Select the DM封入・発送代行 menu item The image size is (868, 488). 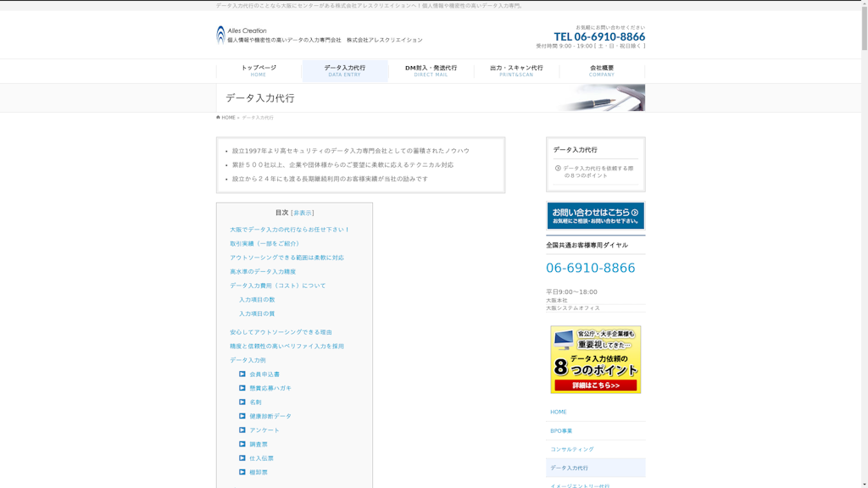tap(431, 71)
